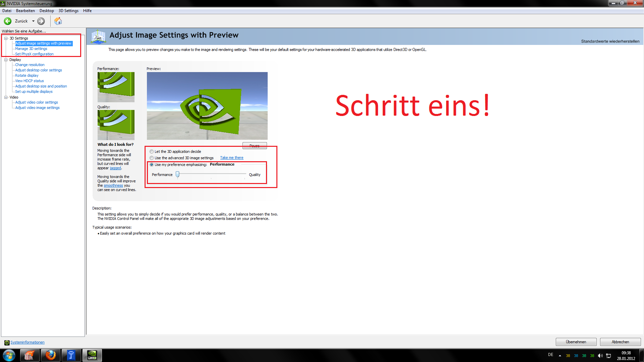
Task: Collapse the Video tree node
Action: pyautogui.click(x=6, y=97)
